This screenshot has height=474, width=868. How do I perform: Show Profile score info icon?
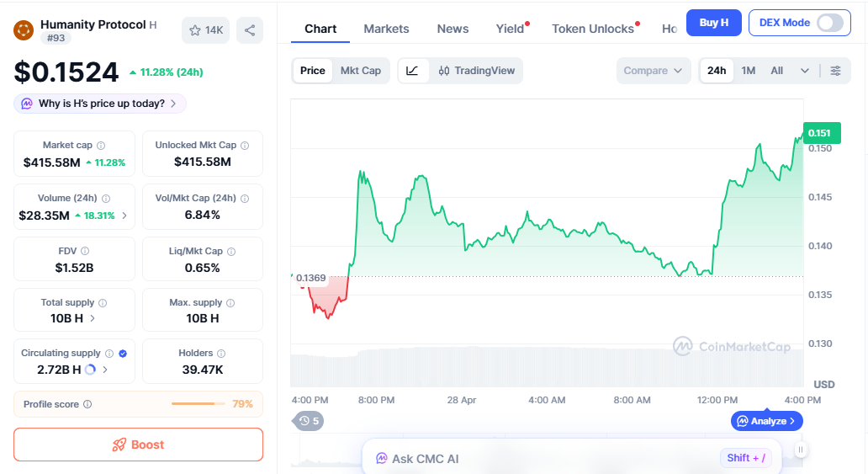point(87,404)
